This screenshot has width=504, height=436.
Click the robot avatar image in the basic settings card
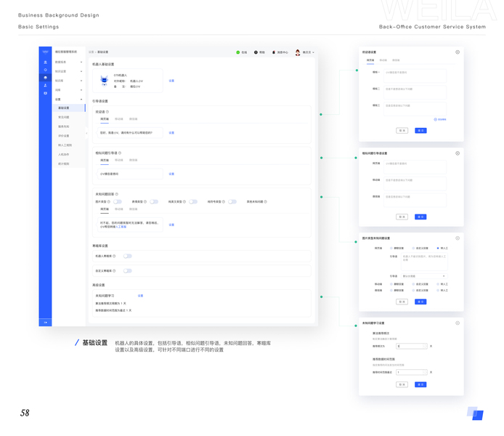pyautogui.click(x=104, y=81)
